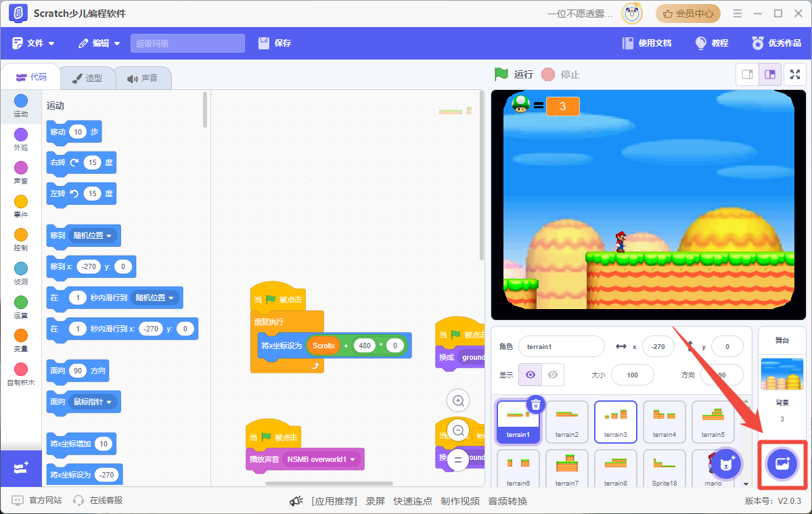Click the sprite x coordinate field
The image size is (812, 514).
[658, 346]
